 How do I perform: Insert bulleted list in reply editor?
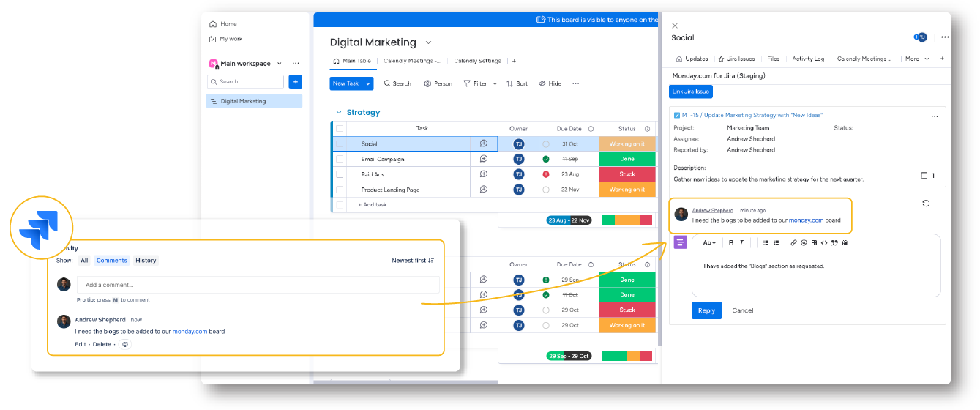pos(766,242)
